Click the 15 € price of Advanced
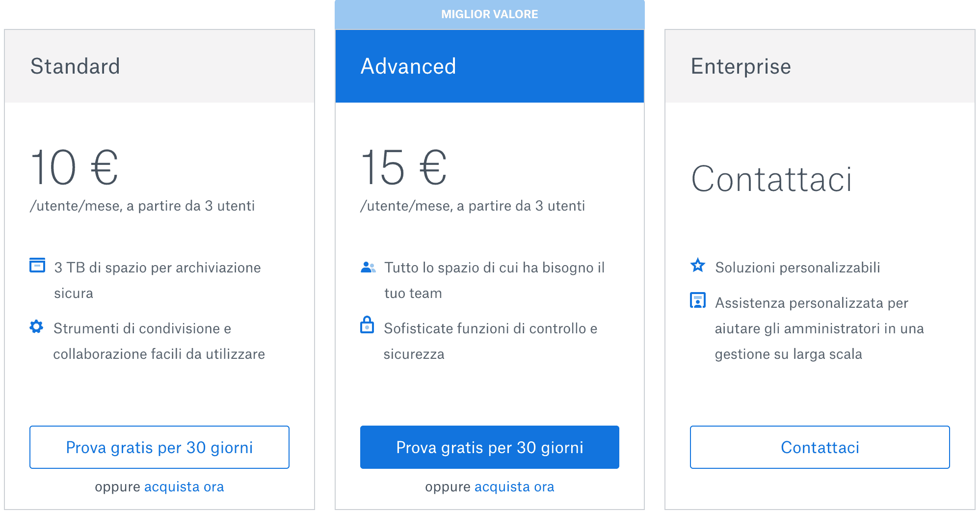The image size is (980, 512). tap(404, 168)
